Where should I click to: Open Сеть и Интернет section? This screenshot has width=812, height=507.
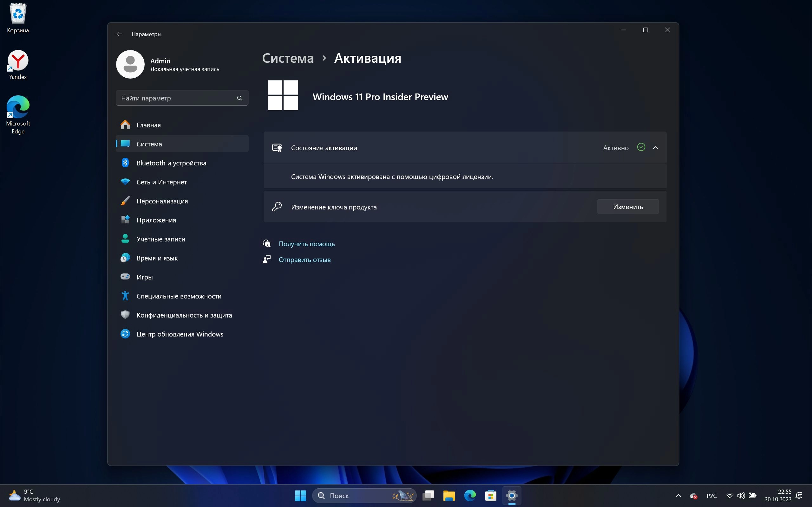(161, 182)
